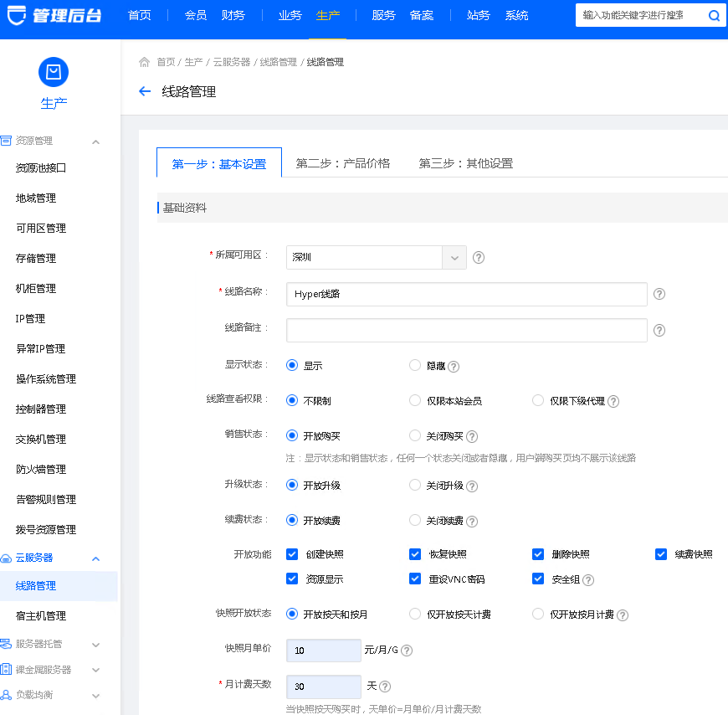Switch to 第三步：其他设置 tab

click(466, 163)
